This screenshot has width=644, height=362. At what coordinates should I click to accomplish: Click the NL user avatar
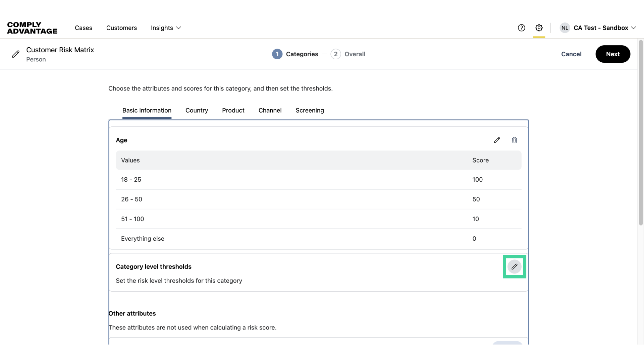565,28
